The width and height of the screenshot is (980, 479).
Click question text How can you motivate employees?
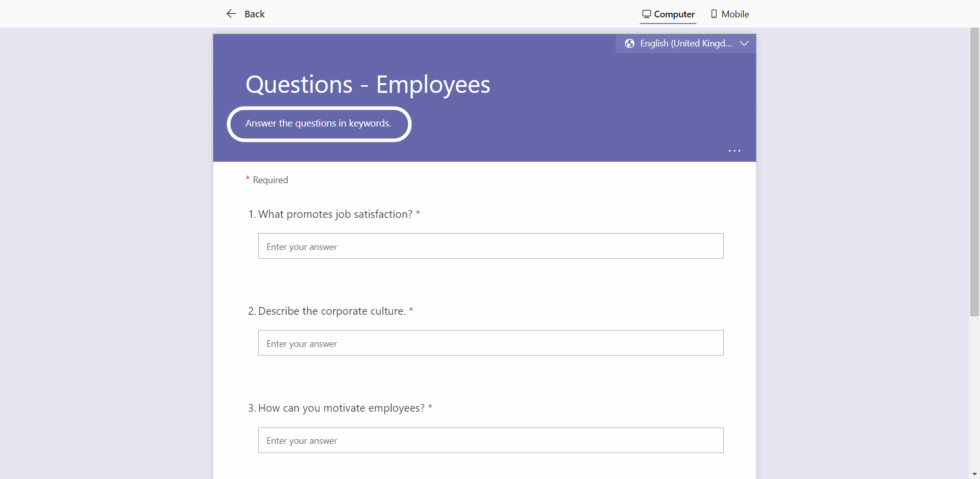[x=341, y=408]
